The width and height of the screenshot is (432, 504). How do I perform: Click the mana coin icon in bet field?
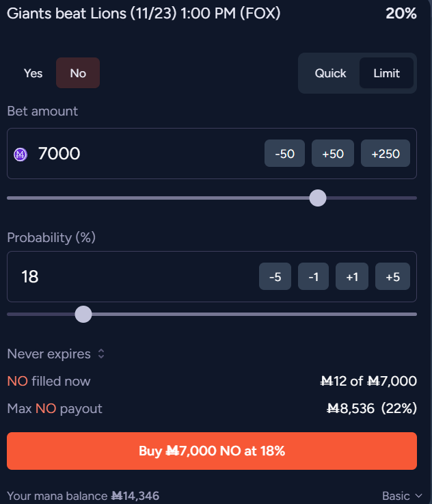[x=21, y=155]
